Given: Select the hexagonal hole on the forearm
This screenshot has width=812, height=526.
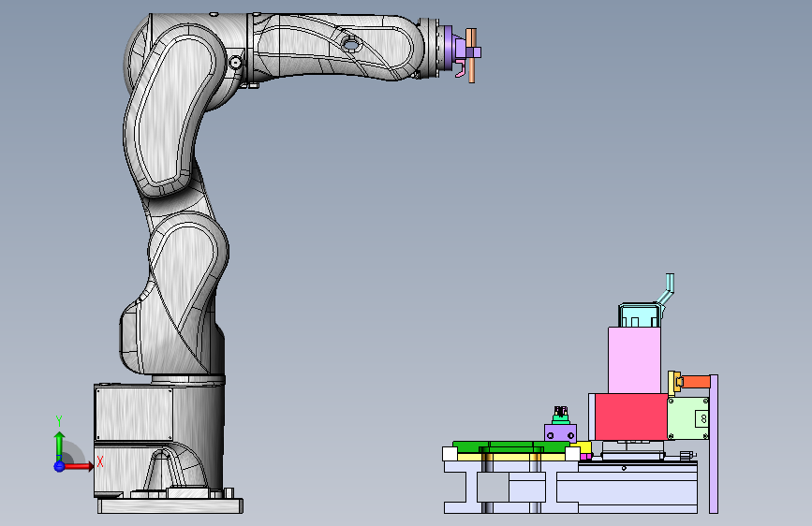Looking at the screenshot, I should (x=350, y=45).
